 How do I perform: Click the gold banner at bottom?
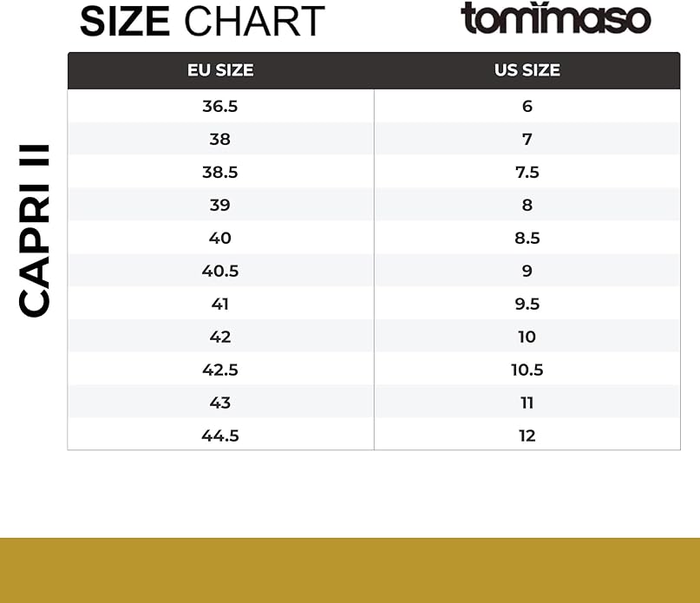[350, 570]
